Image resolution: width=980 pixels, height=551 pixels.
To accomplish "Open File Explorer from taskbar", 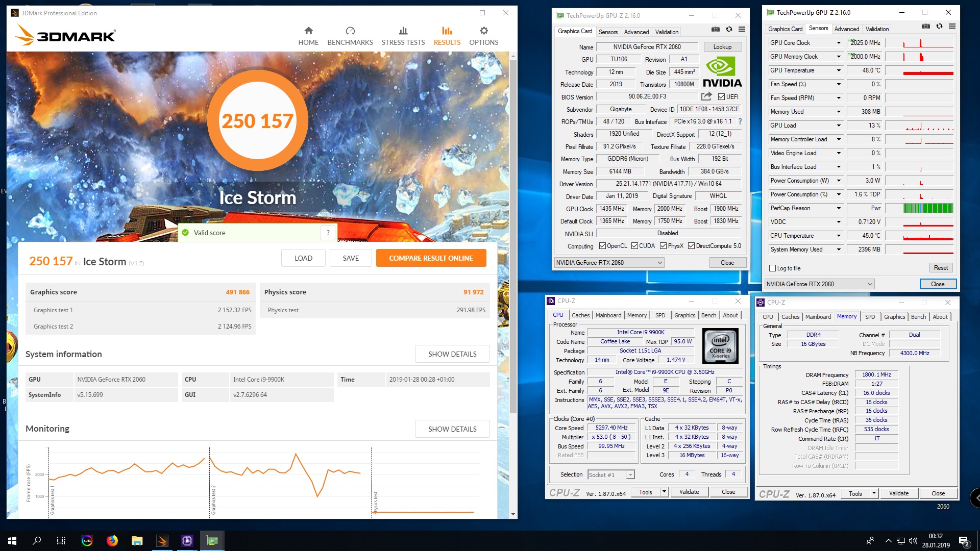I will pyautogui.click(x=137, y=541).
